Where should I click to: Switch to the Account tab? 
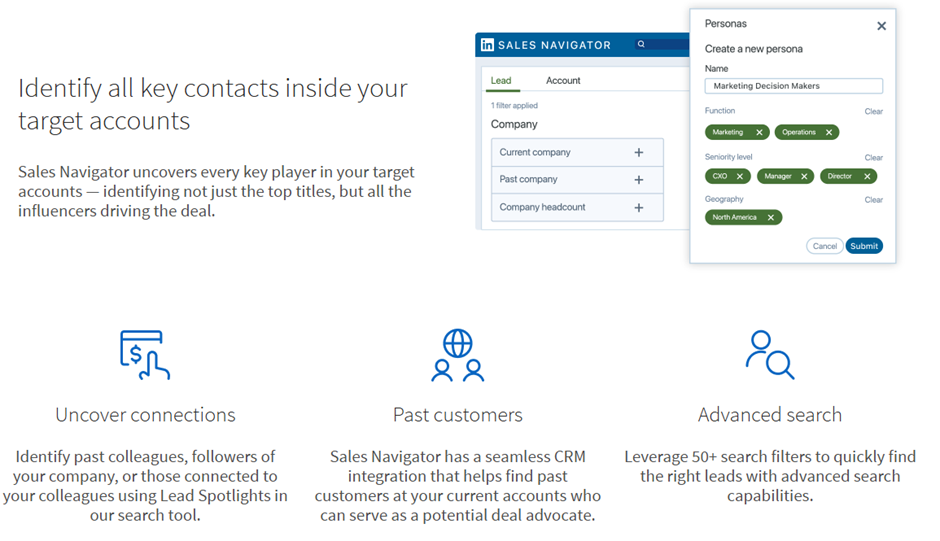[x=563, y=81]
